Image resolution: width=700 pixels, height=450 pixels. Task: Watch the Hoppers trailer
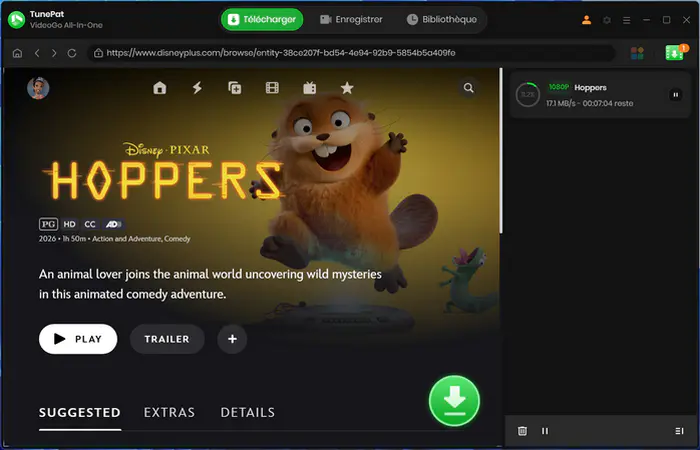click(x=167, y=339)
